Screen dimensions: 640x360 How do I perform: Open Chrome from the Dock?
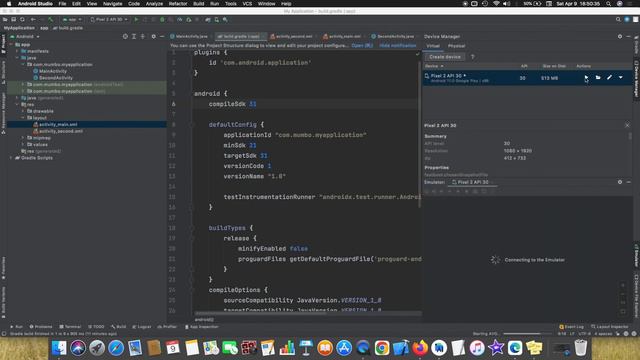[x=382, y=348]
